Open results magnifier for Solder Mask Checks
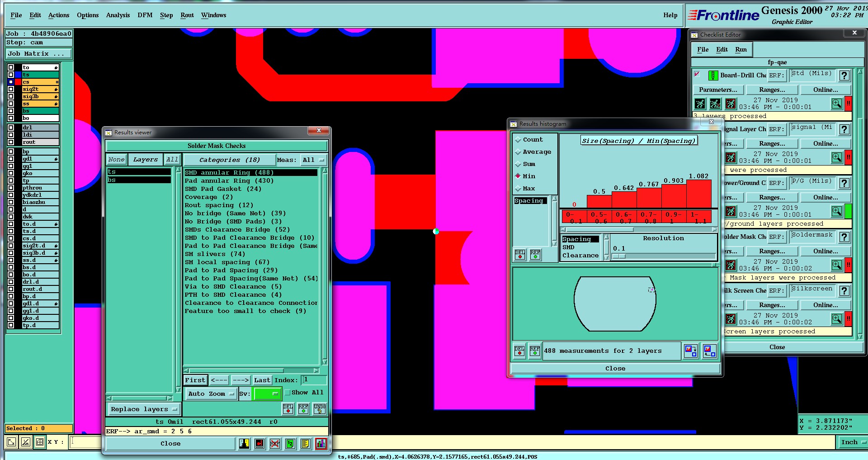This screenshot has height=460, width=868. tap(837, 265)
